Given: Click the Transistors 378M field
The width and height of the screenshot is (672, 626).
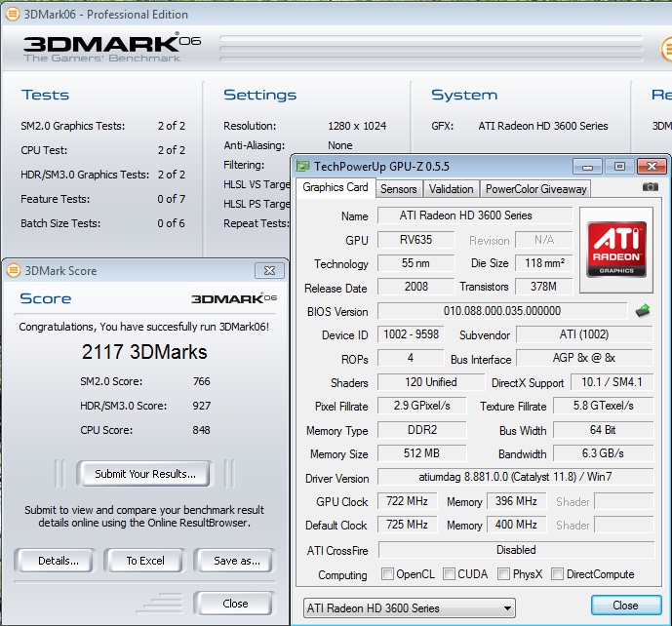Looking at the screenshot, I should coord(543,287).
